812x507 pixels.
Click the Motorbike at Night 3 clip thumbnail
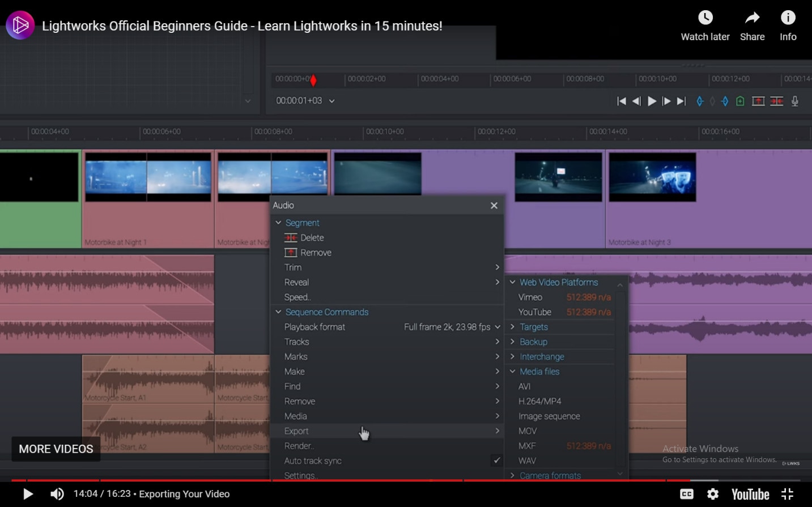(x=652, y=177)
